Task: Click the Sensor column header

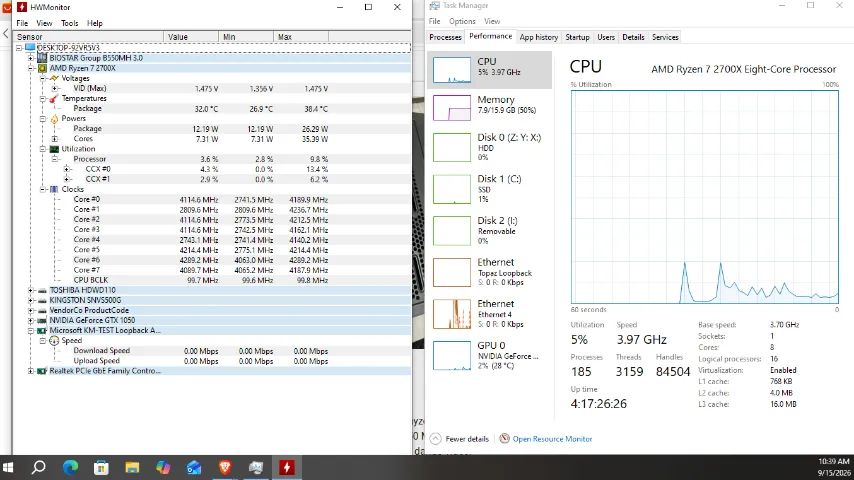Action: (88, 37)
